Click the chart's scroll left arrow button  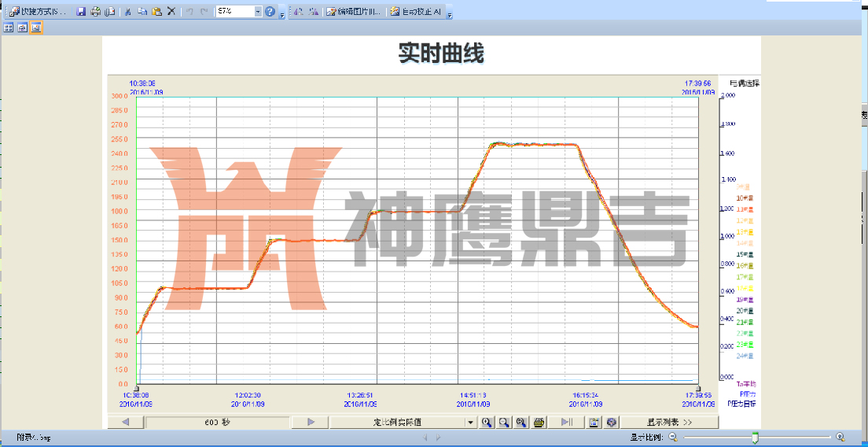click(125, 422)
